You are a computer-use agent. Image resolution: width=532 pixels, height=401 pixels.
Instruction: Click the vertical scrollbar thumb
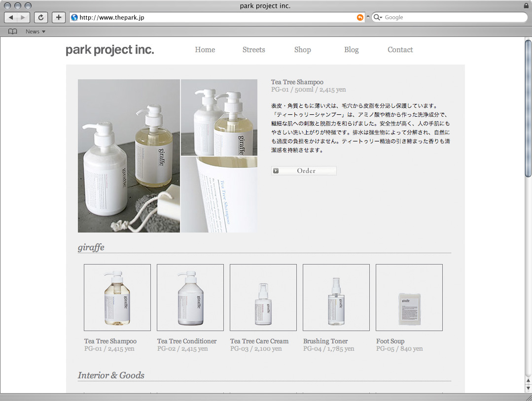pyautogui.click(x=528, y=108)
